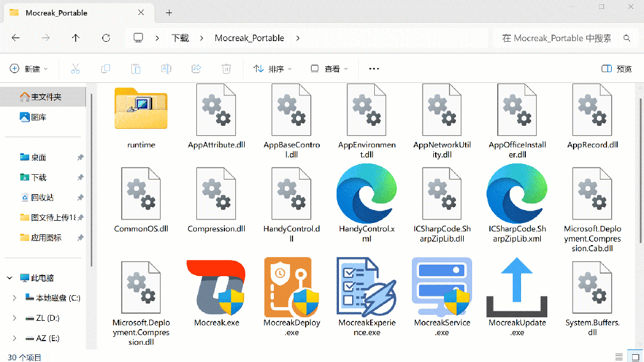Viewport: 644px width, 362px height.
Task: Switch to details view in status bar
Action: pos(618,357)
